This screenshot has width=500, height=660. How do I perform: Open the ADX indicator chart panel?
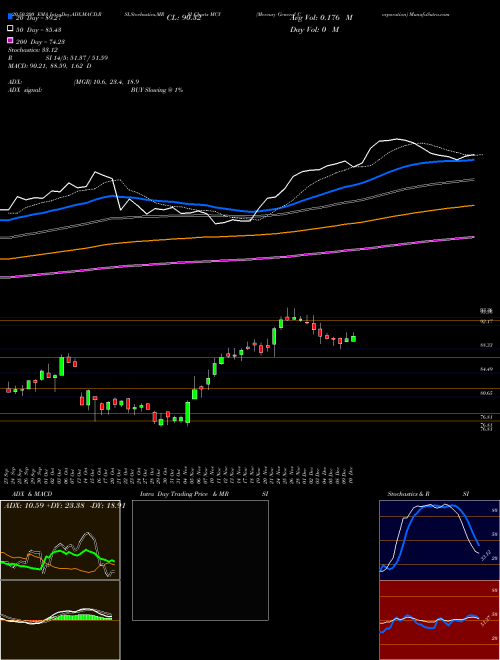coord(60,540)
